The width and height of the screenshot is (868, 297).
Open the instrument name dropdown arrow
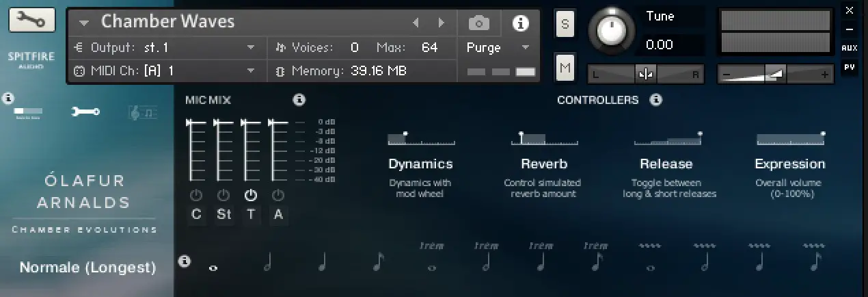pos(84,23)
